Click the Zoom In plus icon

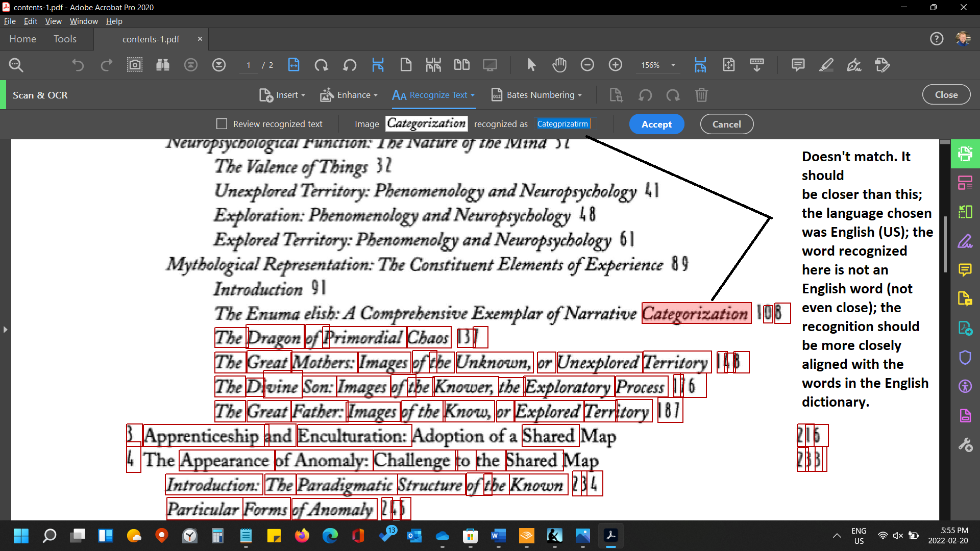click(616, 65)
